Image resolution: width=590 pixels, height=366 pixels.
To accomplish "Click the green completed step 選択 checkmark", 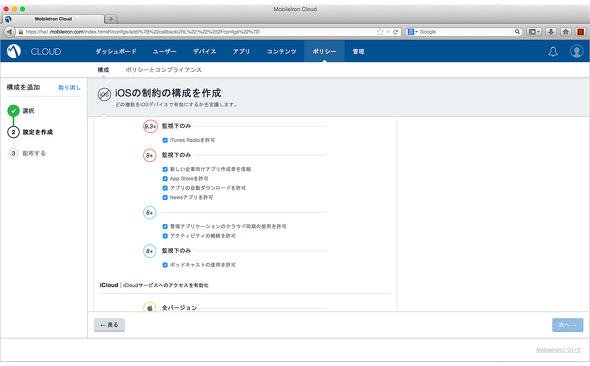I will pyautogui.click(x=13, y=111).
